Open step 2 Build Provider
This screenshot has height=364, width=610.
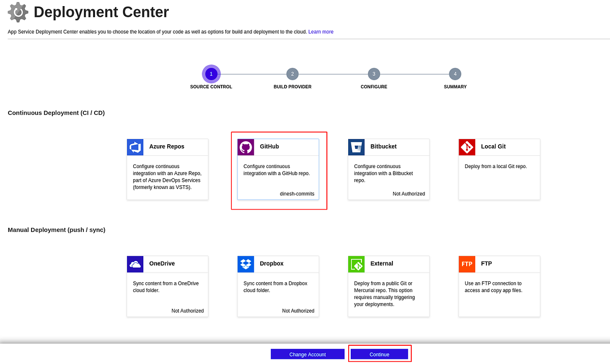[292, 74]
